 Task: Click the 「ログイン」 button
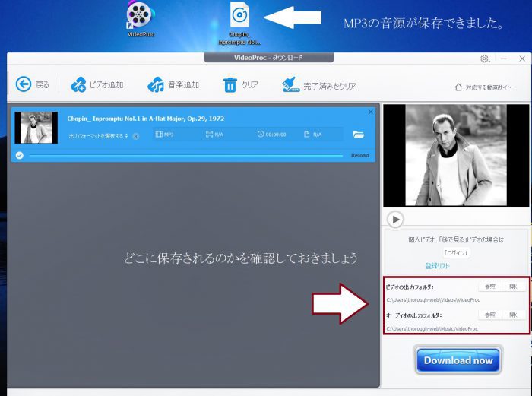[x=456, y=253]
